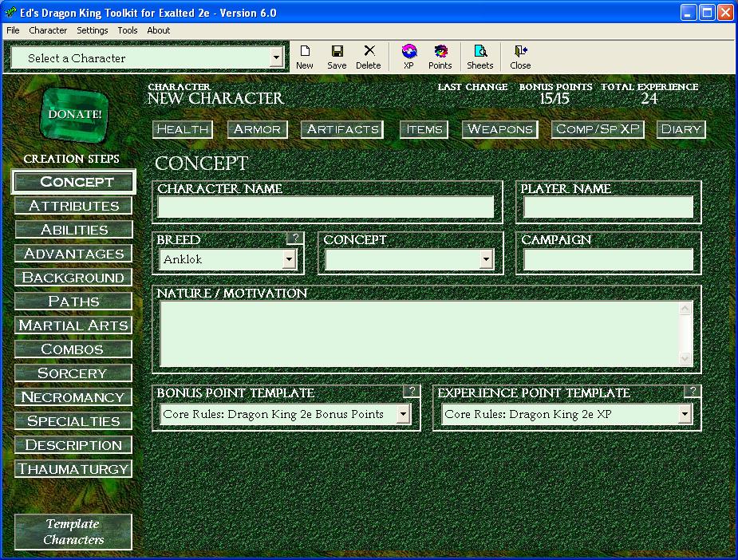
Task: Click the Bonus Point Template help icon
Action: tap(412, 391)
